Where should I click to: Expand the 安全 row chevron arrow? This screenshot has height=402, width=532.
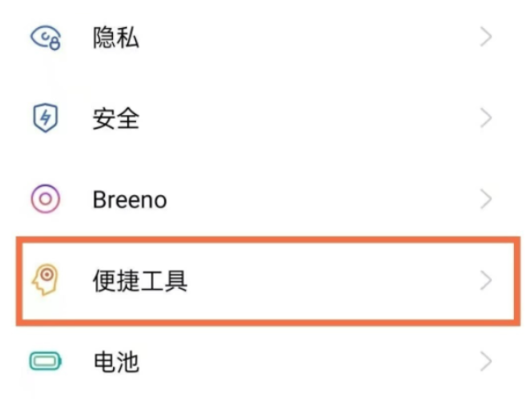[486, 119]
